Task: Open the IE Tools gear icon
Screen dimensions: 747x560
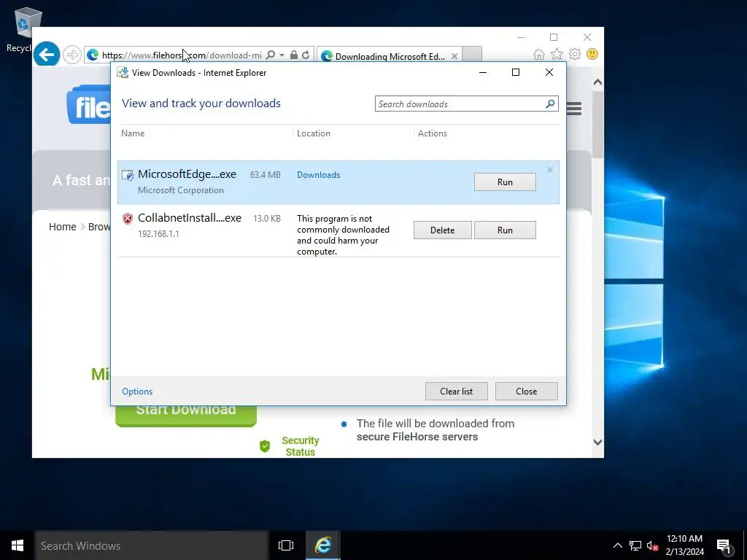Action: coord(575,54)
